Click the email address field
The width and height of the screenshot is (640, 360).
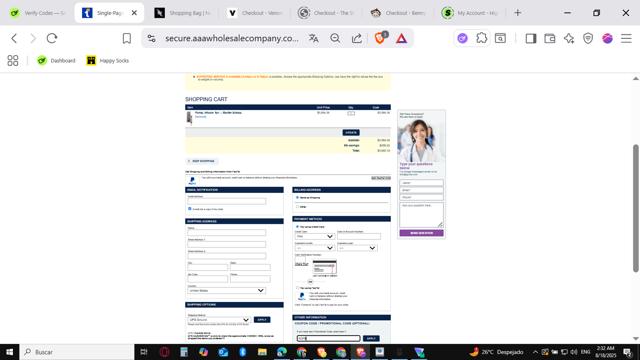tap(227, 201)
